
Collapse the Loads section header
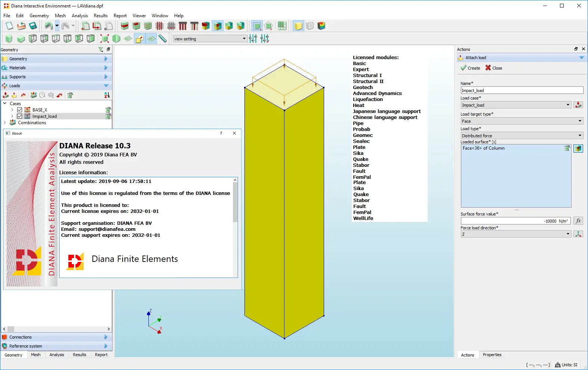tap(56, 86)
